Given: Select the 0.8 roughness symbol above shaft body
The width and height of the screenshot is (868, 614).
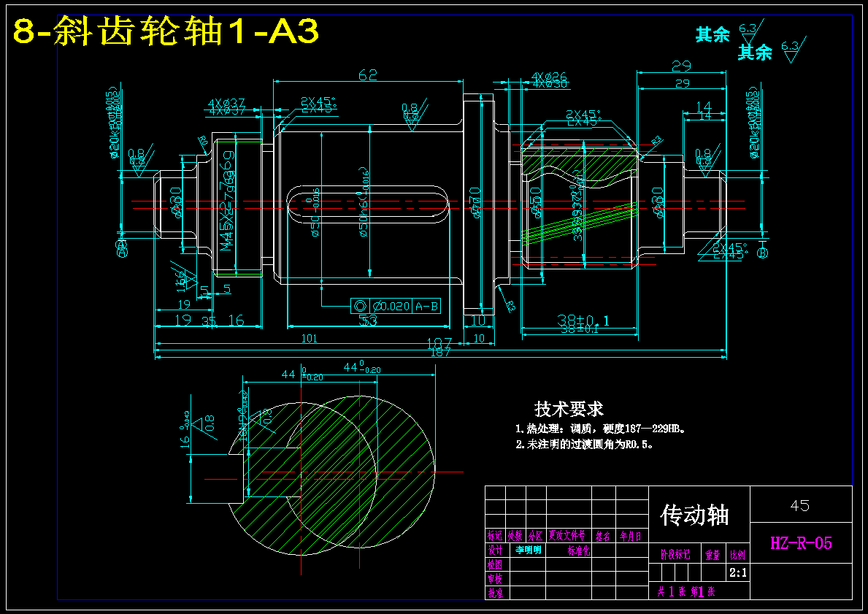Looking at the screenshot, I should click(x=413, y=115).
